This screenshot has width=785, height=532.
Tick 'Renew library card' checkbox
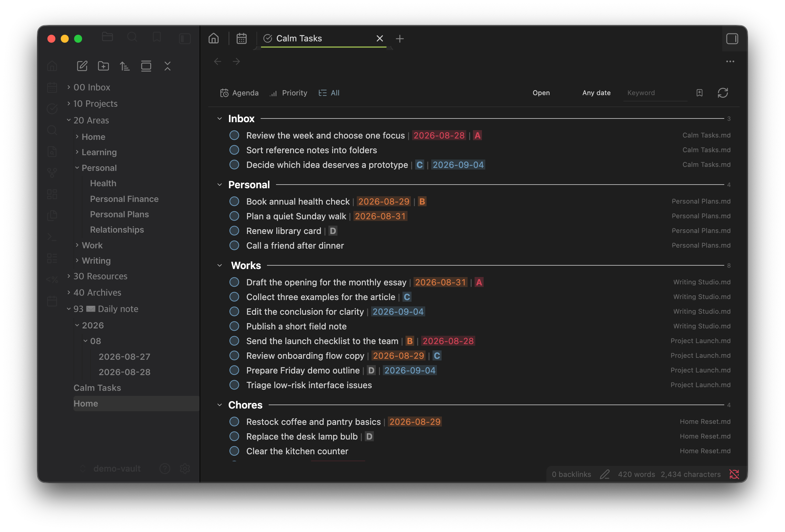pos(234,231)
